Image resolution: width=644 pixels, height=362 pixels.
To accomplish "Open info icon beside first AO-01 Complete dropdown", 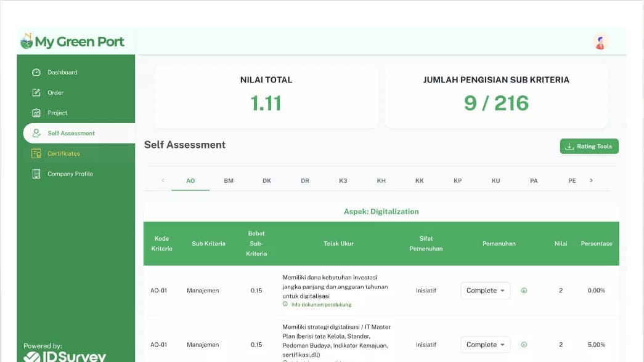I will click(524, 291).
